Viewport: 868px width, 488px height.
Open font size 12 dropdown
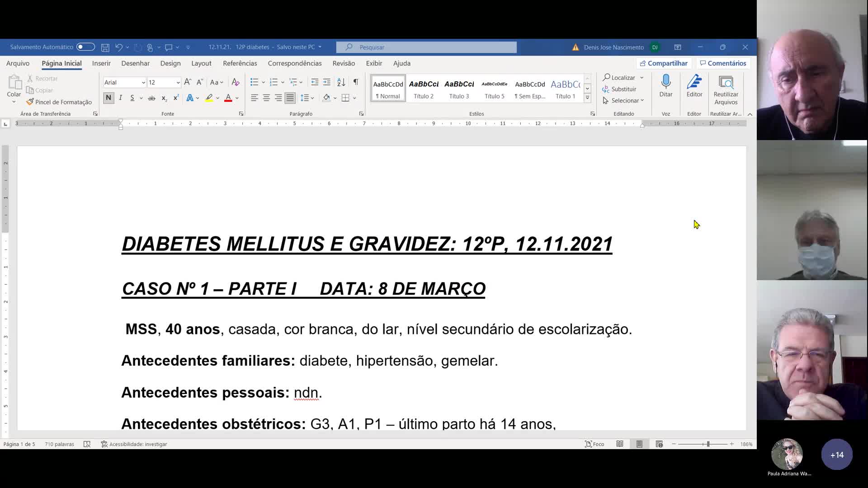click(178, 83)
